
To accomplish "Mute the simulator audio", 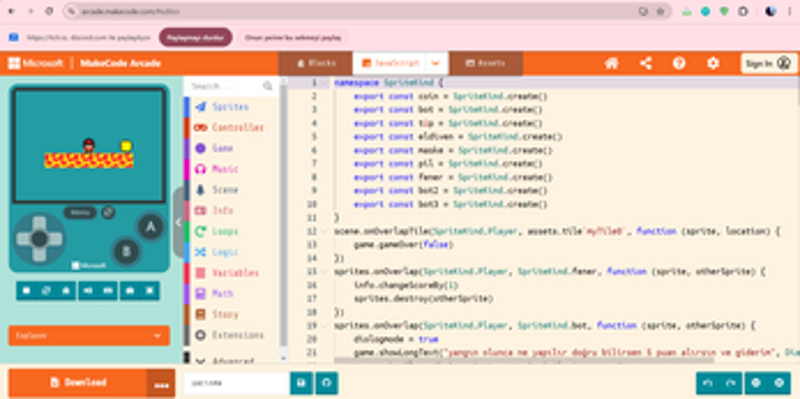I will 88,290.
